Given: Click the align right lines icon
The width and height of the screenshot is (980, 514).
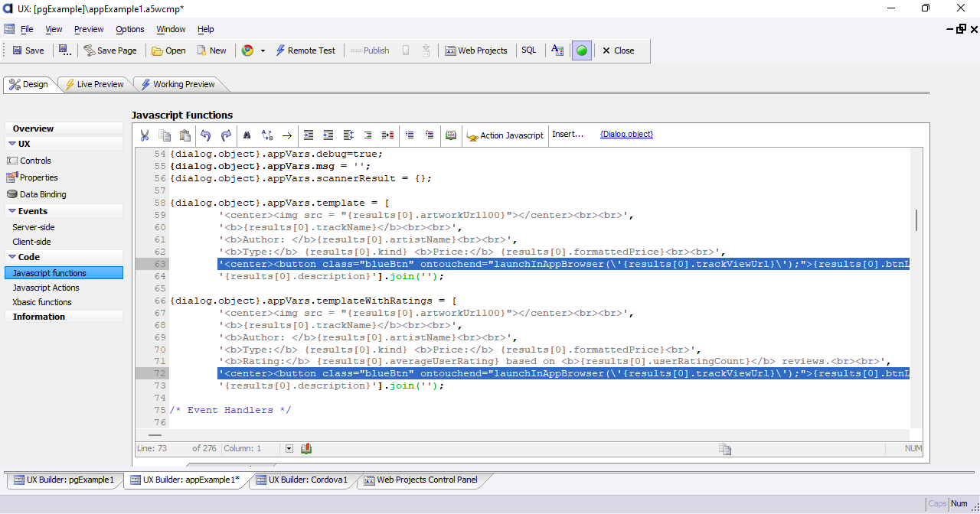Looking at the screenshot, I should (367, 135).
